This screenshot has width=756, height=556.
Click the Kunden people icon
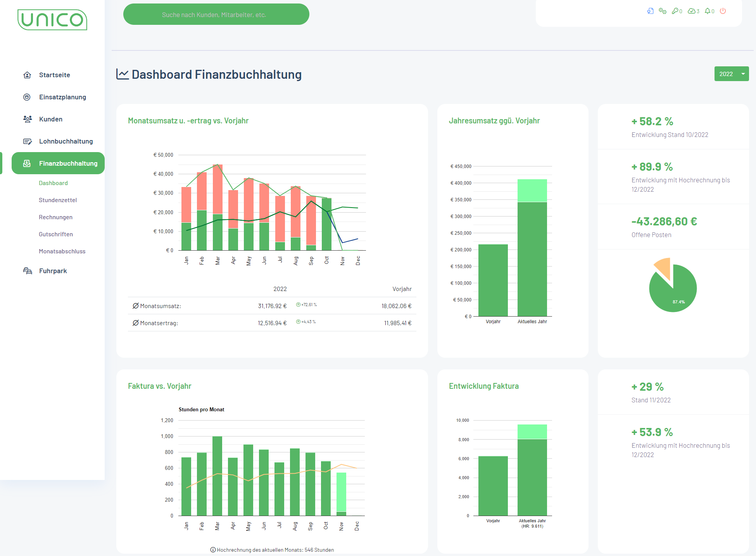(27, 119)
